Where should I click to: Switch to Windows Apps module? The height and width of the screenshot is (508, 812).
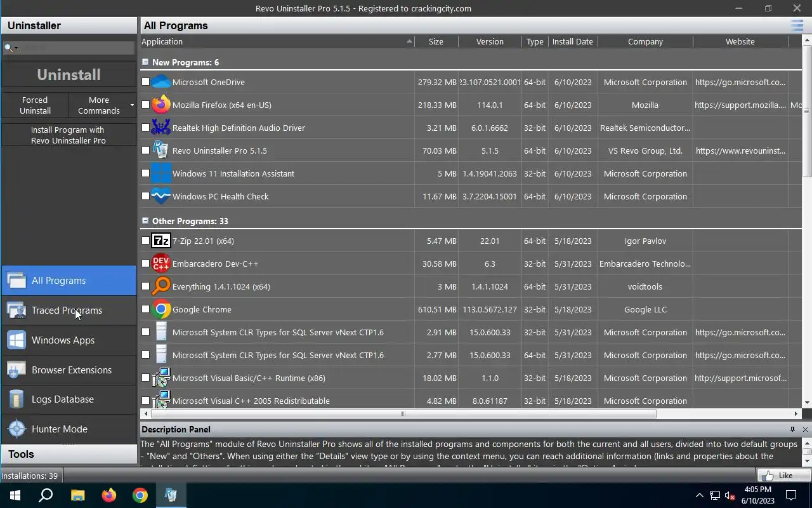point(69,340)
